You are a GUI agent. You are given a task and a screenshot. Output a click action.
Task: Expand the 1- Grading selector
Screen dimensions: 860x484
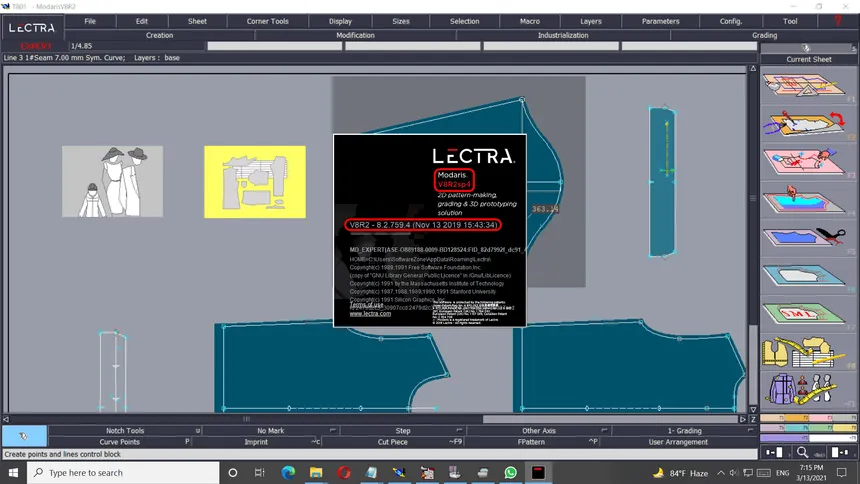click(x=684, y=431)
